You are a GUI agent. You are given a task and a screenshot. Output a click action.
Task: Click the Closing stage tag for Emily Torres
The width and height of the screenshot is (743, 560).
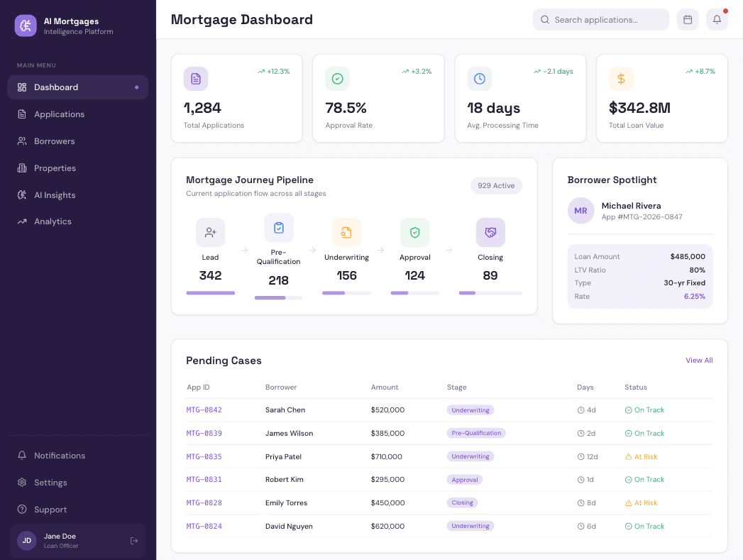(462, 503)
